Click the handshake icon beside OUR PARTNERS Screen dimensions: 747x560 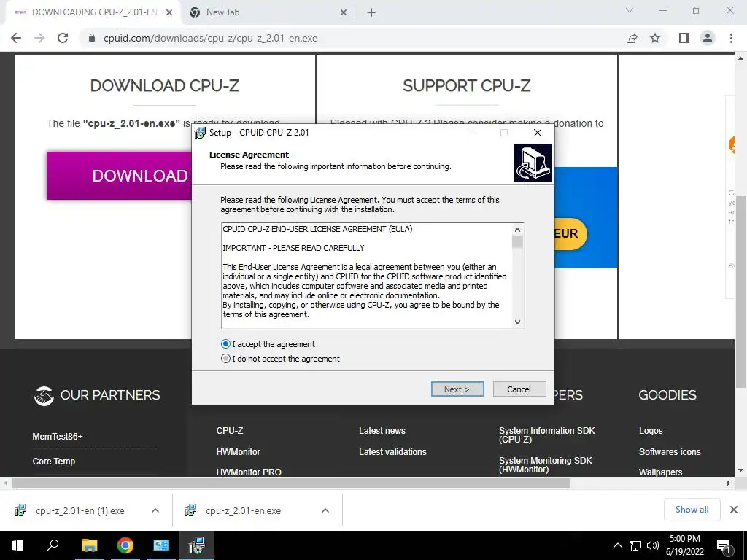click(x=44, y=396)
